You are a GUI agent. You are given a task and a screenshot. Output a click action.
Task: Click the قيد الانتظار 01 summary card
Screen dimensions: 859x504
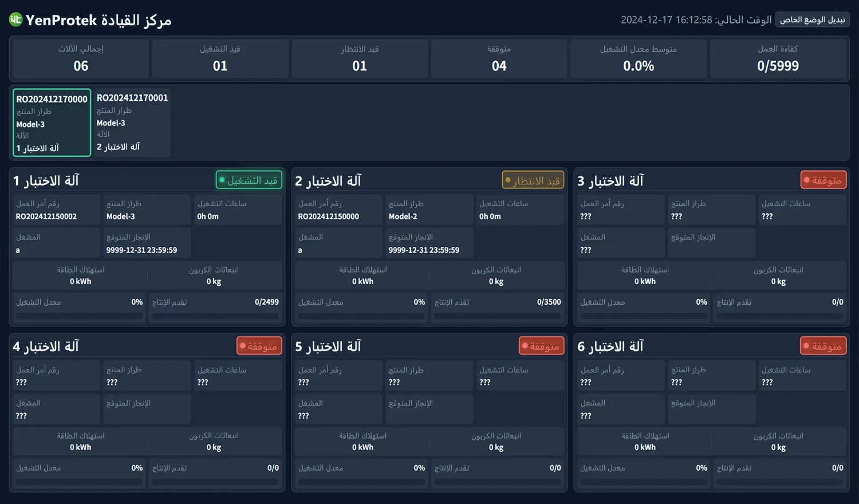[360, 58]
